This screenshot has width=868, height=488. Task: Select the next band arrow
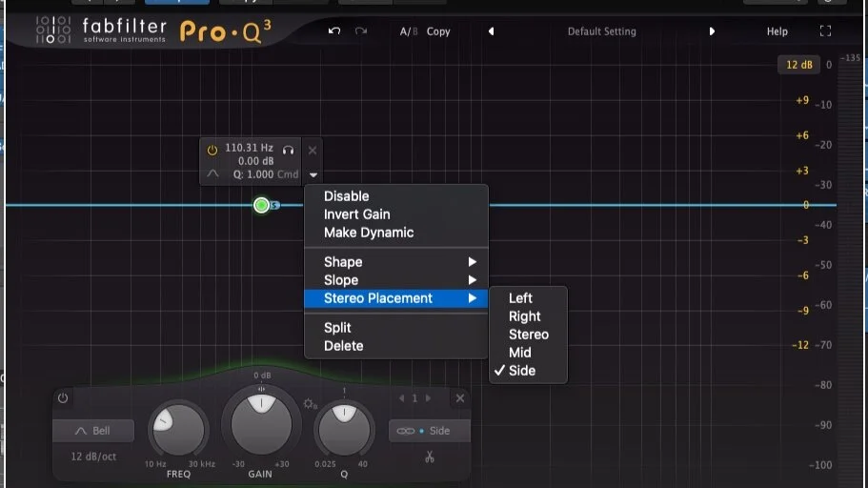(428, 398)
